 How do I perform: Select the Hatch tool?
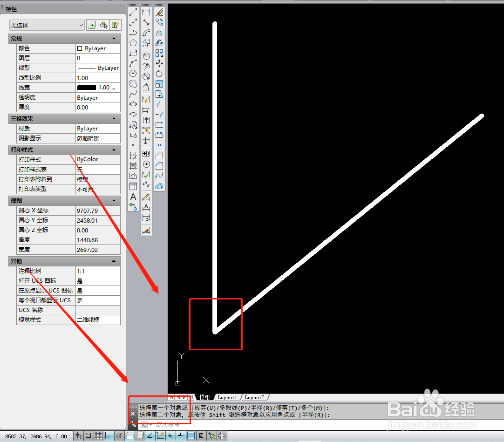point(133,156)
